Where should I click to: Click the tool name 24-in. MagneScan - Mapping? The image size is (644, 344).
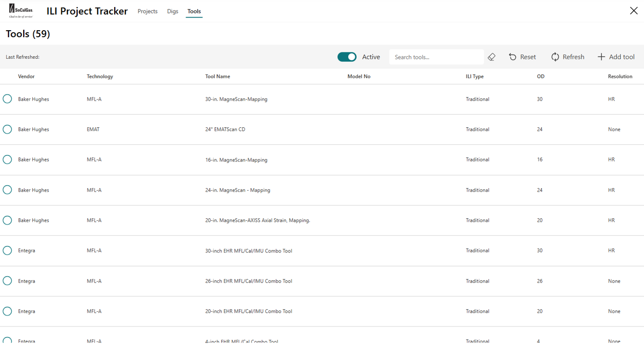(237, 190)
